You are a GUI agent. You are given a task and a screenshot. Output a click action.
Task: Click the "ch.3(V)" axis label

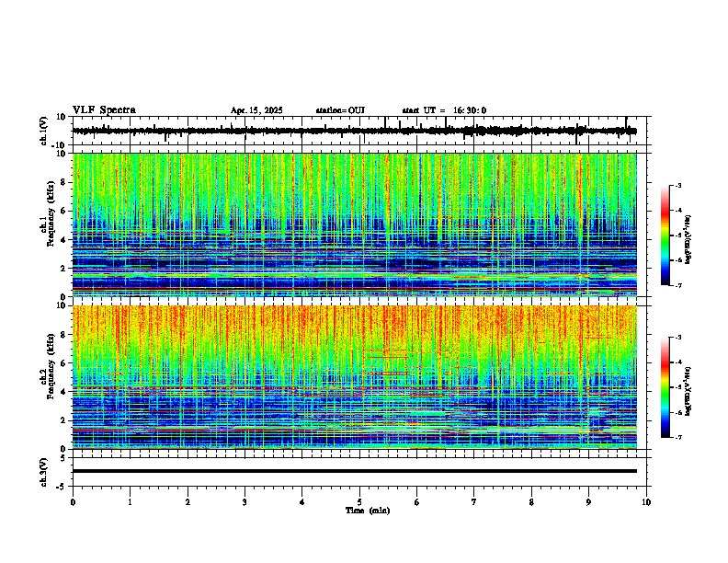tap(44, 472)
